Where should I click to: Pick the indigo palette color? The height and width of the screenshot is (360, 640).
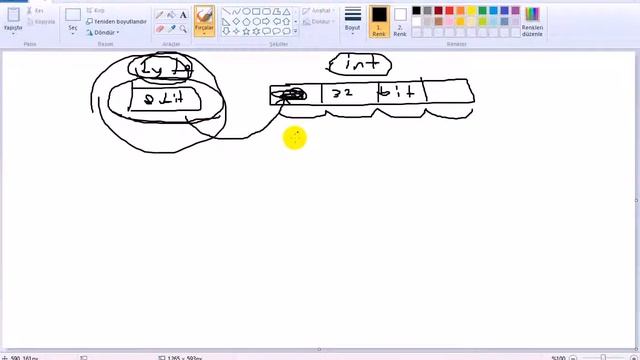[x=505, y=11]
